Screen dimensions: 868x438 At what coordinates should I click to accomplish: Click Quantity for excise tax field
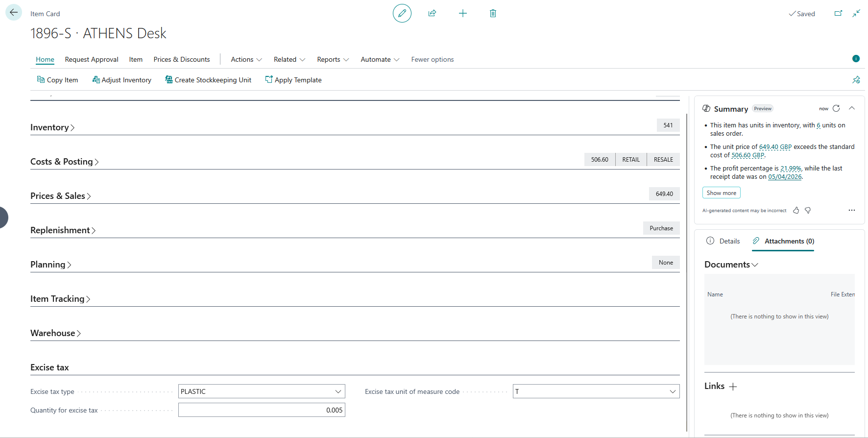click(x=262, y=410)
